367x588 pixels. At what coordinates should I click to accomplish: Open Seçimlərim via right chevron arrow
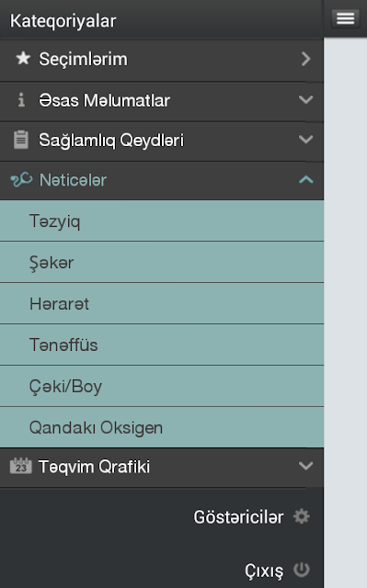pos(305,59)
